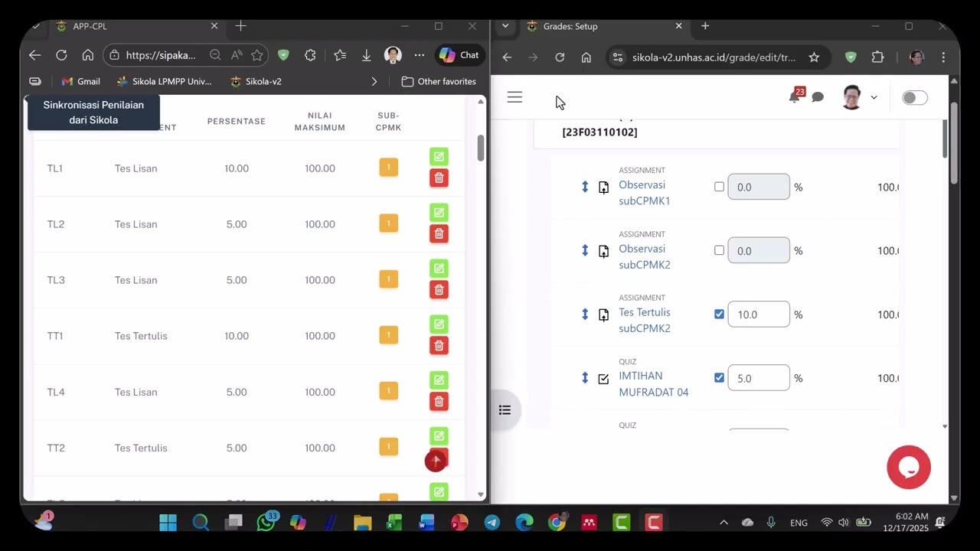The width and height of the screenshot is (980, 551).
Task: Open Edge Settings and more menu
Action: [x=419, y=55]
